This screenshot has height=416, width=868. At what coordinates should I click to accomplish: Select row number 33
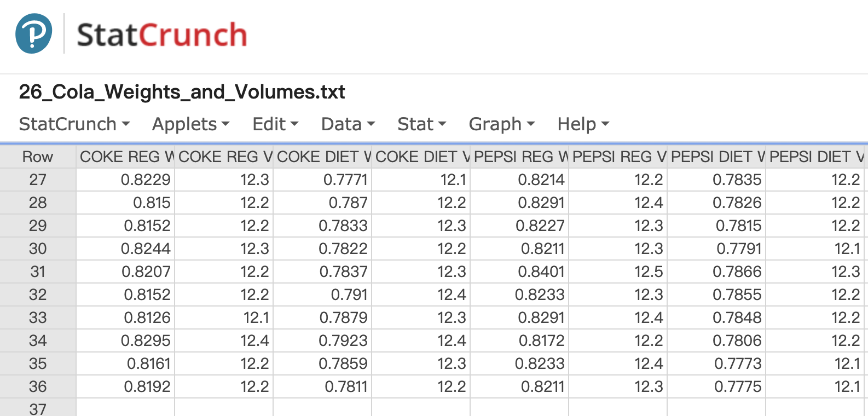[38, 317]
